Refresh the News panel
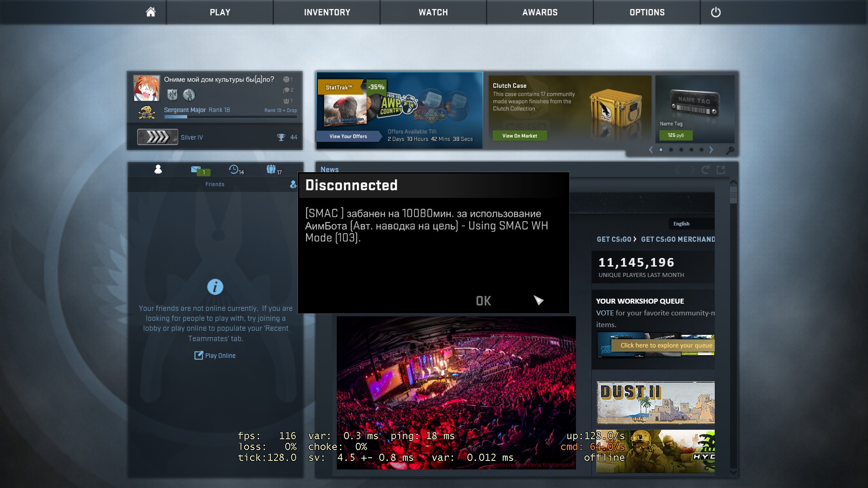The height and width of the screenshot is (488, 868). pos(705,170)
